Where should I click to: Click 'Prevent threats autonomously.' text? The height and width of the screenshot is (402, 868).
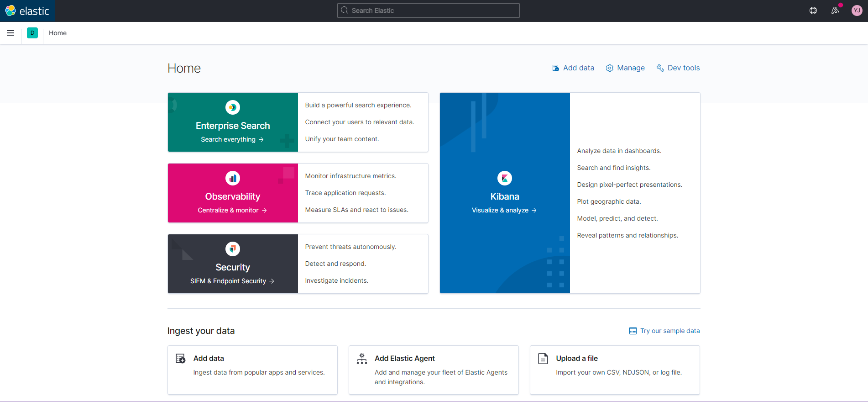(x=351, y=247)
